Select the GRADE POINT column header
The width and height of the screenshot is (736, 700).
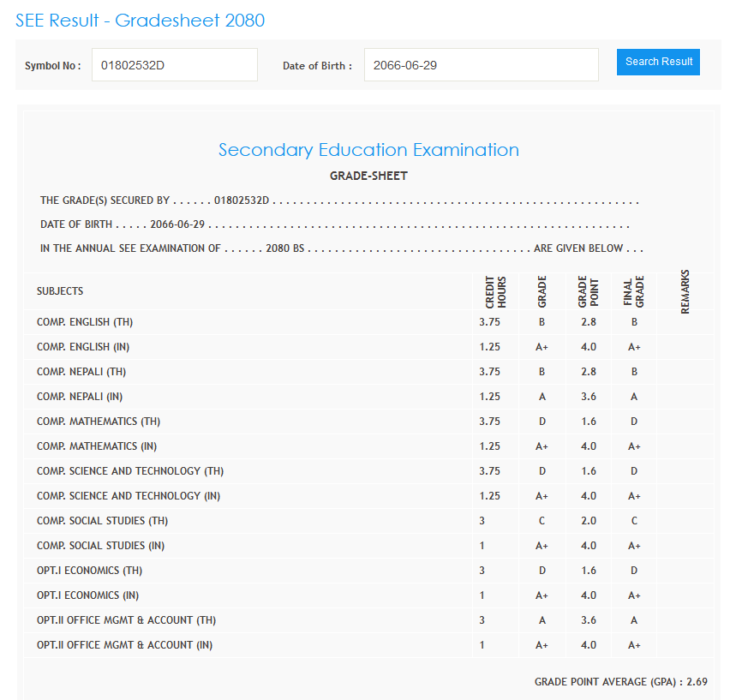588,292
